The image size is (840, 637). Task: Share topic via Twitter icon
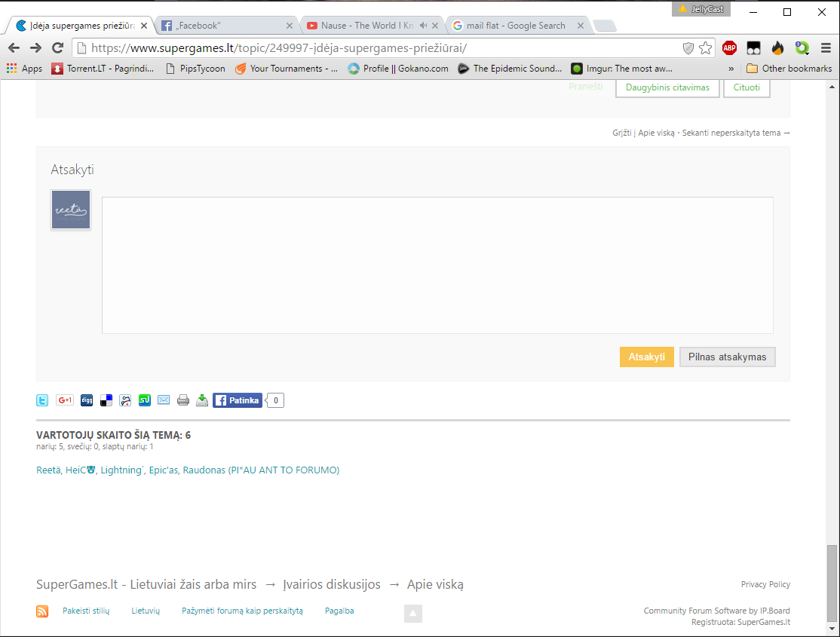click(x=42, y=400)
